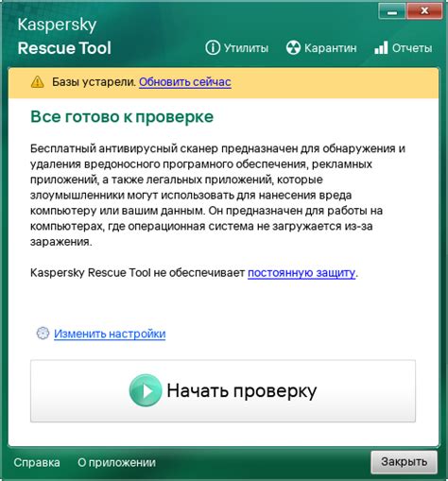The height and width of the screenshot is (481, 448).
Task: Open the постоянную защиту link
Action: (x=302, y=272)
